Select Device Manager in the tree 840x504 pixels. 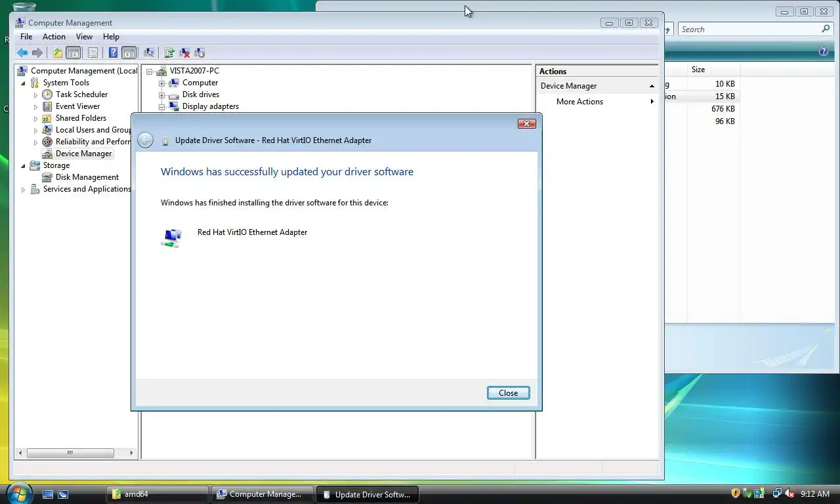point(83,154)
